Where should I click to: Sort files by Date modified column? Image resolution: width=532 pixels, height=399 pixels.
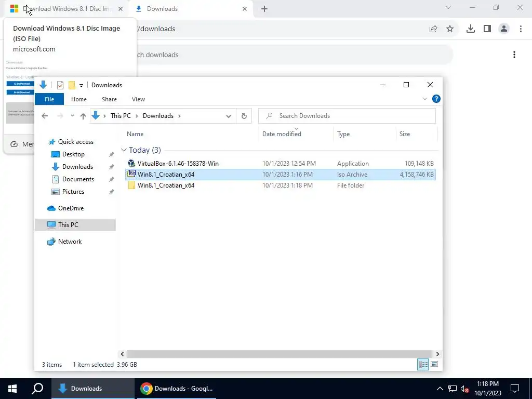pos(282,134)
